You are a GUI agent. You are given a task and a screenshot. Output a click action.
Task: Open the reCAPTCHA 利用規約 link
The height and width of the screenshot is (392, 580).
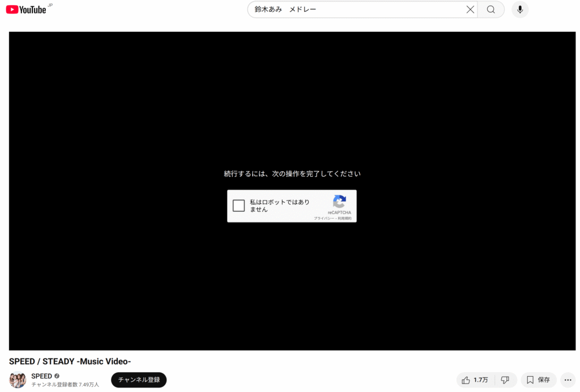344,218
